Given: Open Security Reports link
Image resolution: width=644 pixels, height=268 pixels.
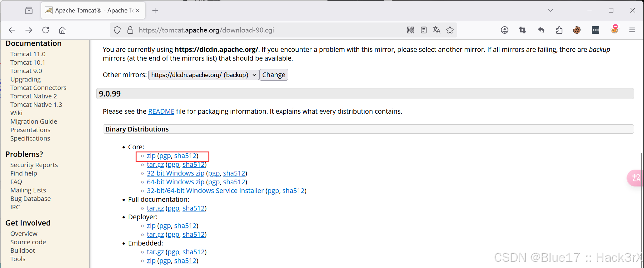Looking at the screenshot, I should click(x=34, y=165).
